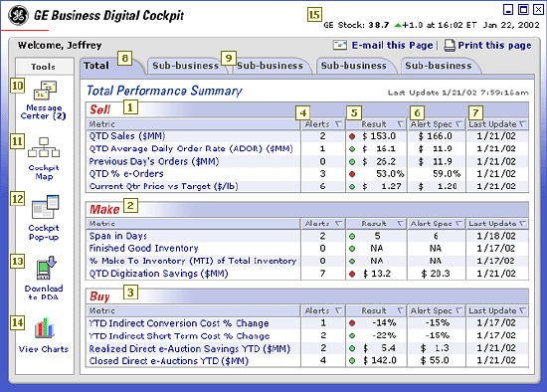
Task: Sort Sell table by Alert Spec arrow
Action: (x=459, y=124)
